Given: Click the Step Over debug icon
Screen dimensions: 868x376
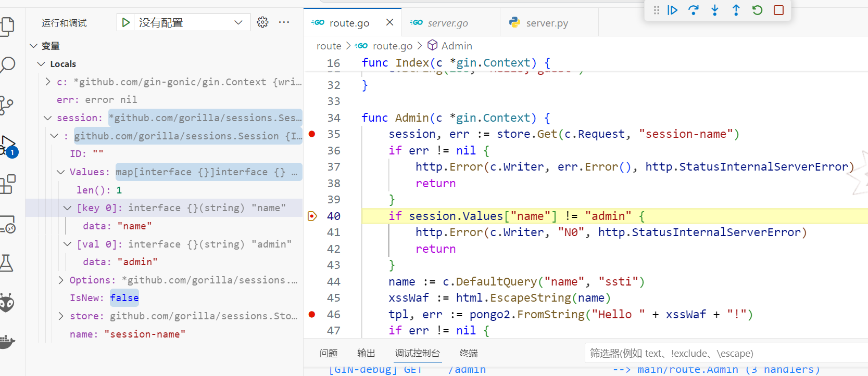Looking at the screenshot, I should coord(694,10).
